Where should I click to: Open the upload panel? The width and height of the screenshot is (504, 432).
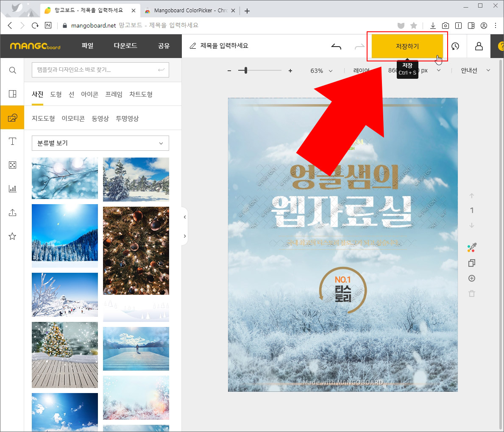(x=12, y=212)
